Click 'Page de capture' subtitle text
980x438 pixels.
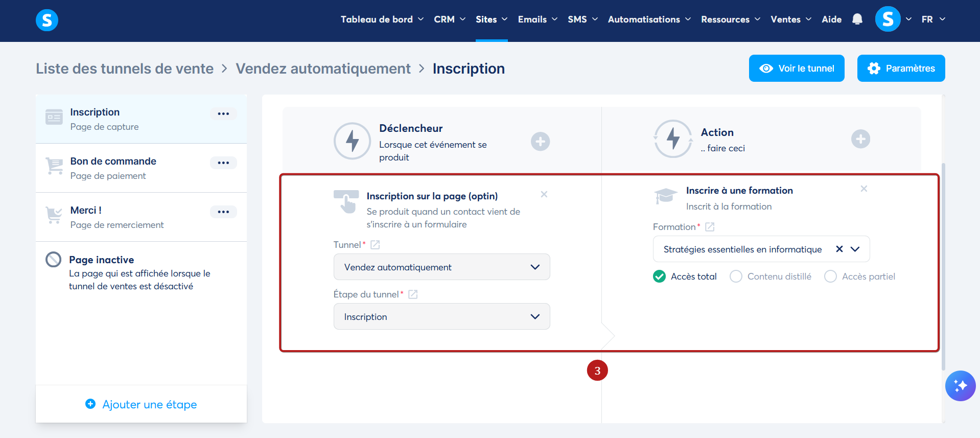point(104,127)
